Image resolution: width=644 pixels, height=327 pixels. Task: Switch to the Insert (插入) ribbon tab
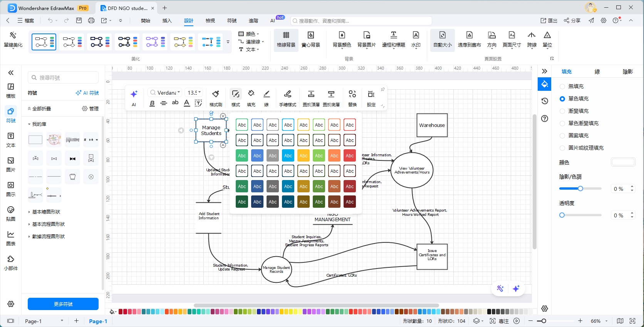pyautogui.click(x=167, y=21)
